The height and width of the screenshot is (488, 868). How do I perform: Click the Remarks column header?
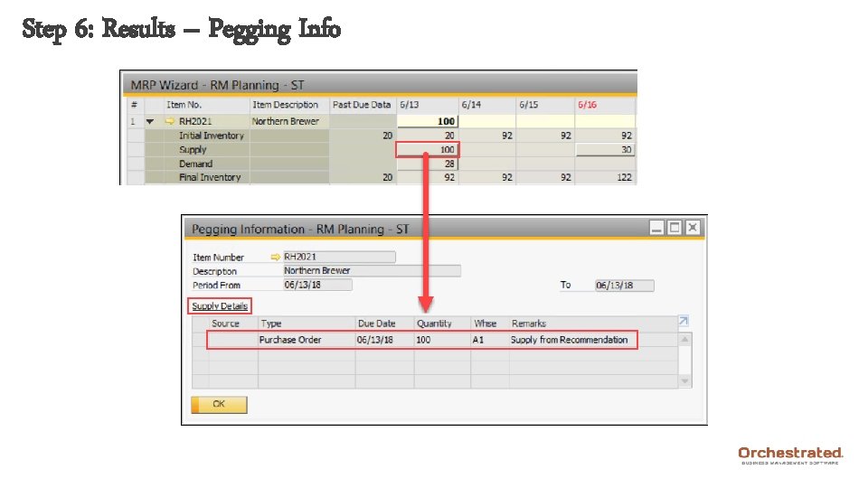pyautogui.click(x=593, y=324)
